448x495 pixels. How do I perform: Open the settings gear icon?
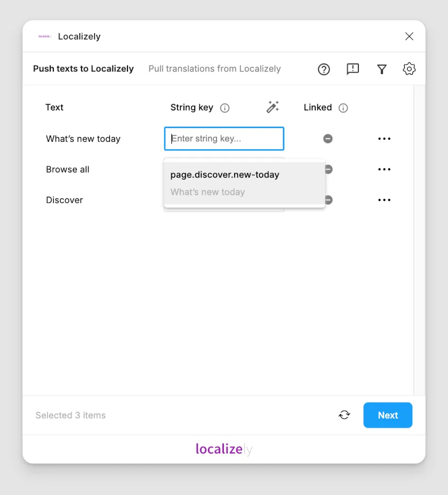click(x=409, y=69)
